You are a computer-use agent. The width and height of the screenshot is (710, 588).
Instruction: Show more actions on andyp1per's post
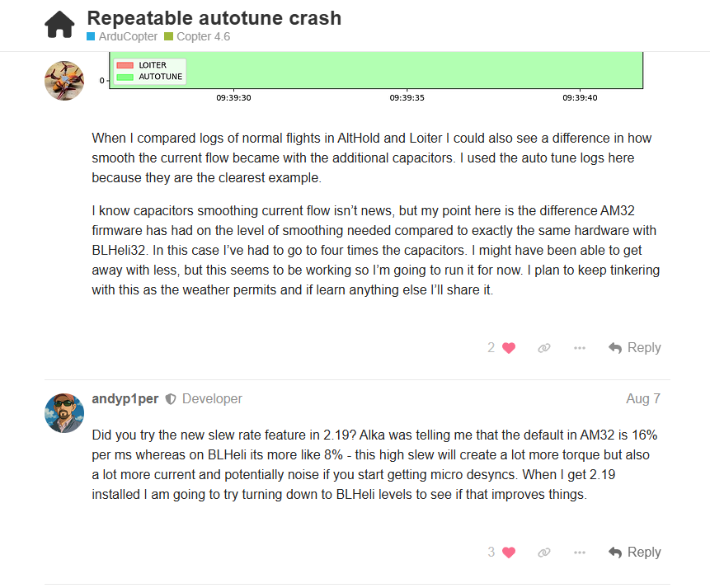pos(580,553)
